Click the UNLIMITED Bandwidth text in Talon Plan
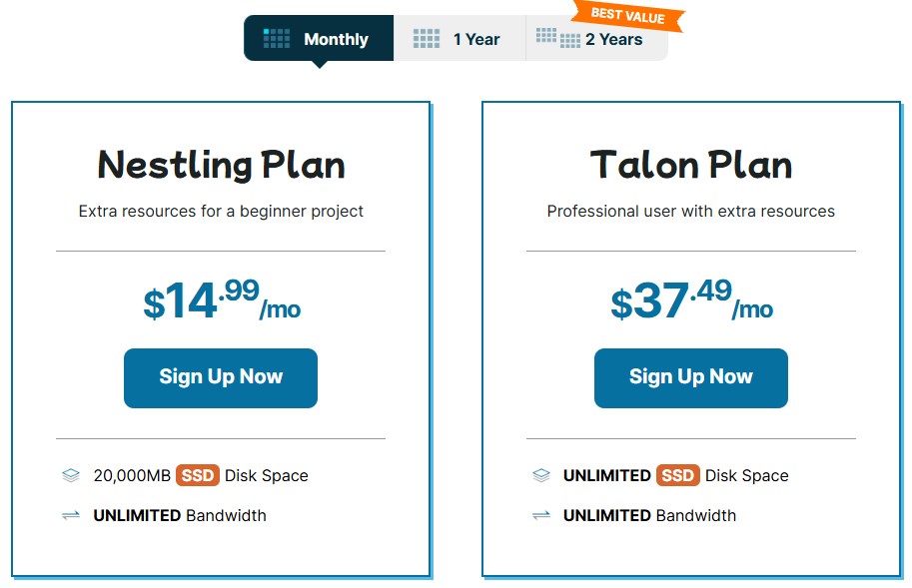912x588 pixels. point(649,516)
